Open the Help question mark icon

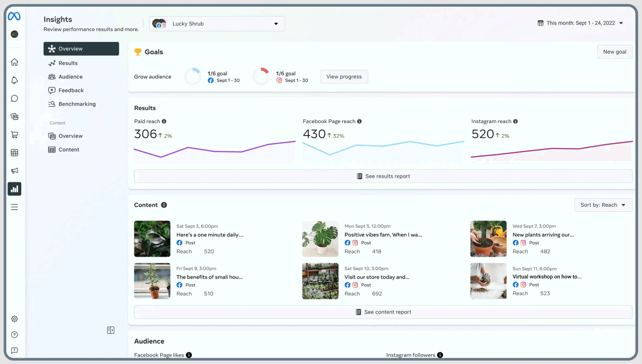tap(15, 335)
